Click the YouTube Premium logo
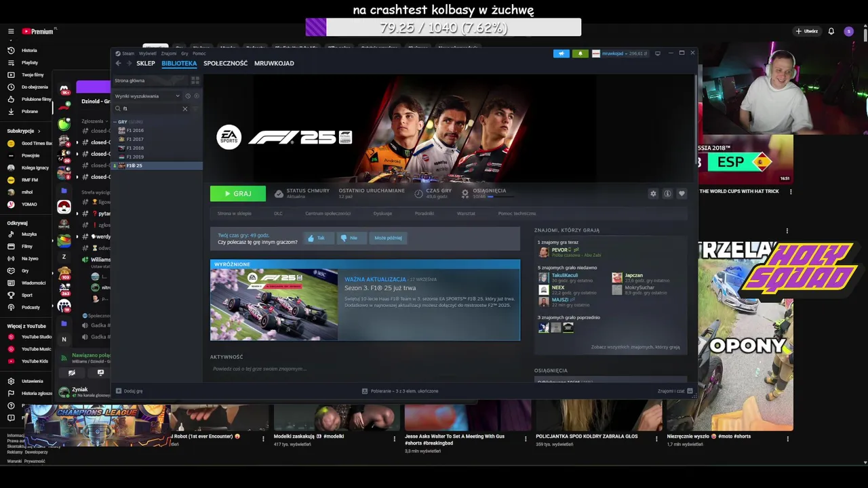 [x=37, y=31]
